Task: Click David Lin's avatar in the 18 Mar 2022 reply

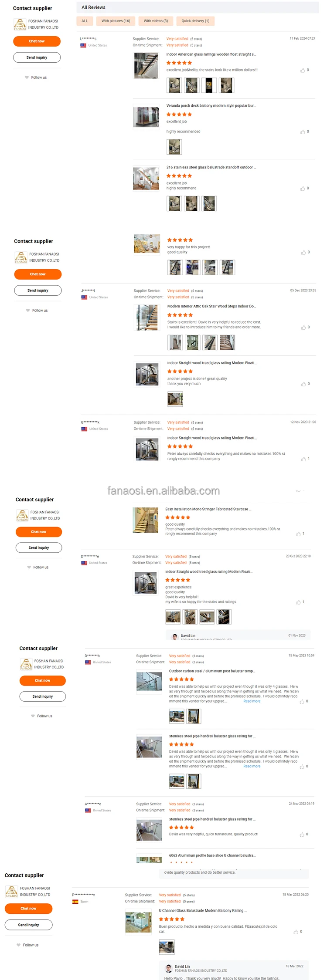Action: 169,968
